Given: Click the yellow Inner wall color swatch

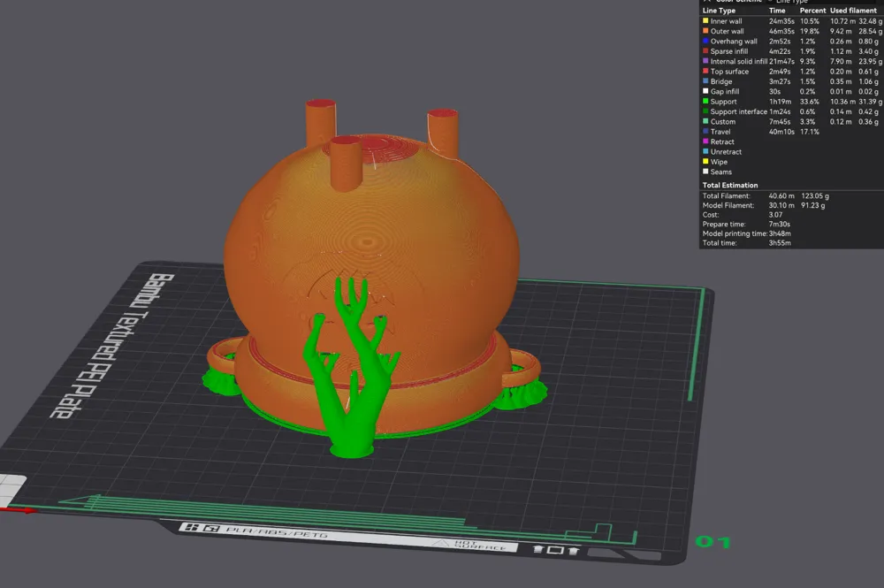Looking at the screenshot, I should (705, 21).
